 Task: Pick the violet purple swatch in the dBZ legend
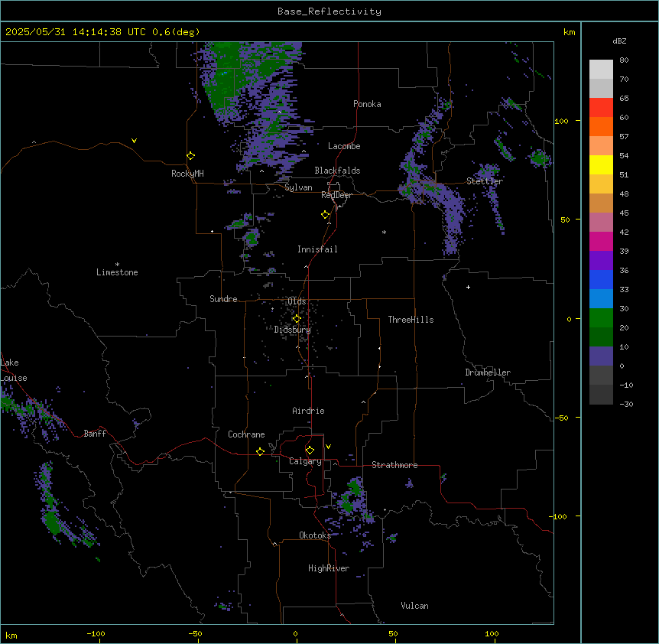(601, 261)
